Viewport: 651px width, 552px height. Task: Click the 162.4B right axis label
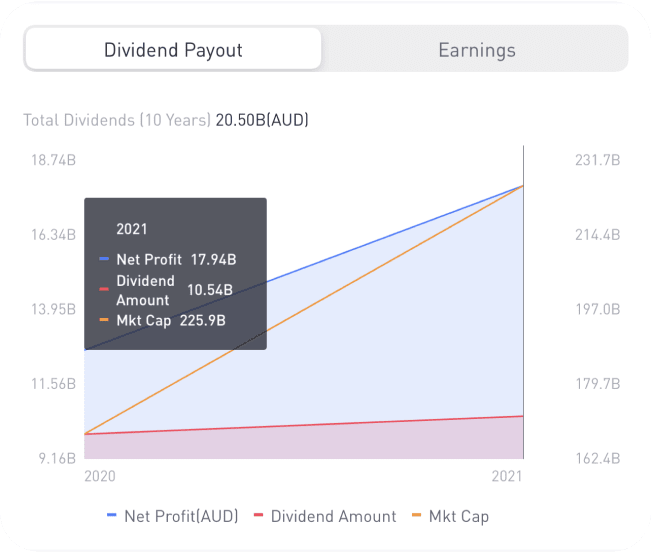pyautogui.click(x=600, y=458)
